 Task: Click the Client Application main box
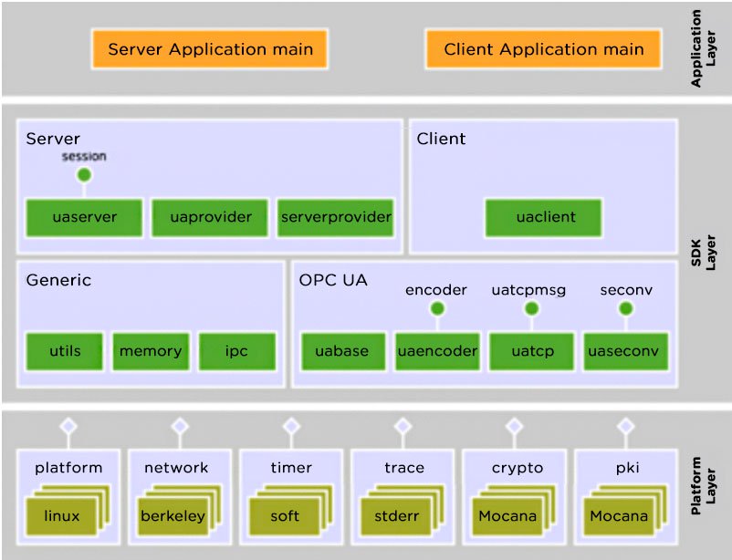coord(543,49)
